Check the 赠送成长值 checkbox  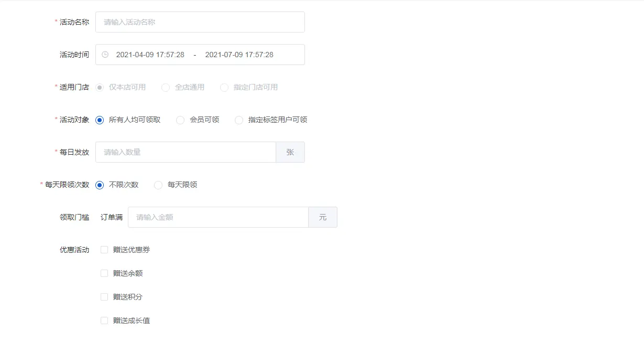104,320
